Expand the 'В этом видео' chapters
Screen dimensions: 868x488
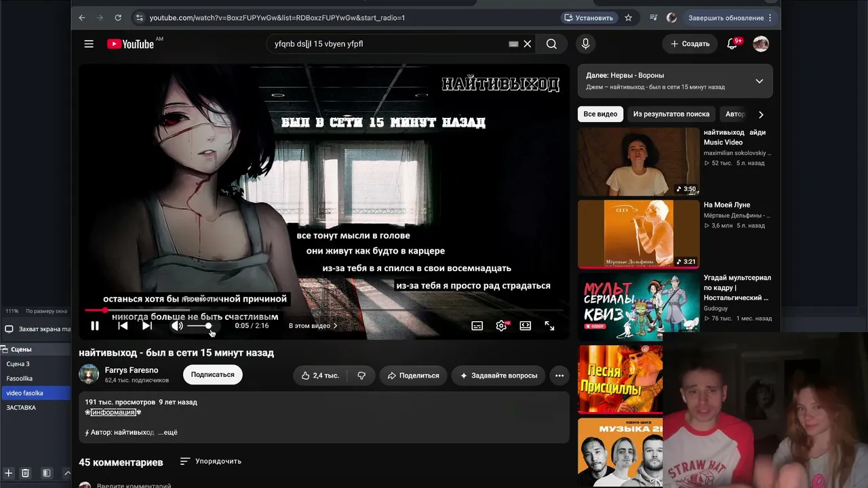(x=313, y=326)
